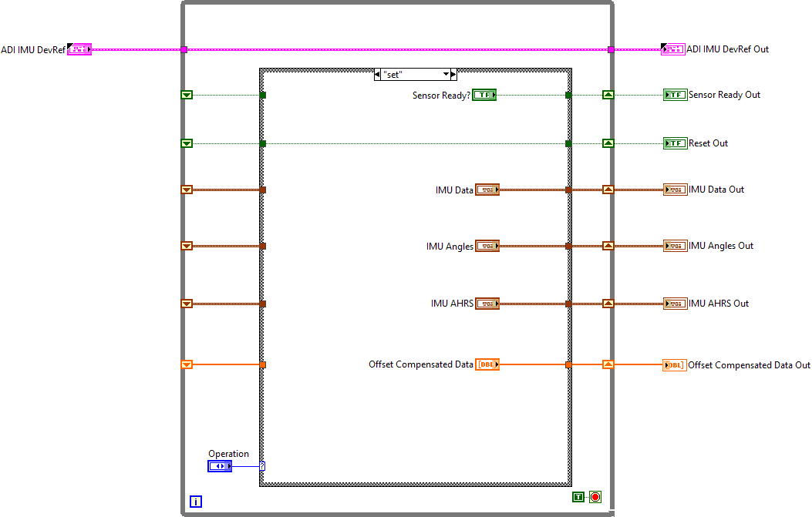Image resolution: width=812 pixels, height=517 pixels.
Task: Click the loop stop condition terminal
Action: tap(595, 497)
